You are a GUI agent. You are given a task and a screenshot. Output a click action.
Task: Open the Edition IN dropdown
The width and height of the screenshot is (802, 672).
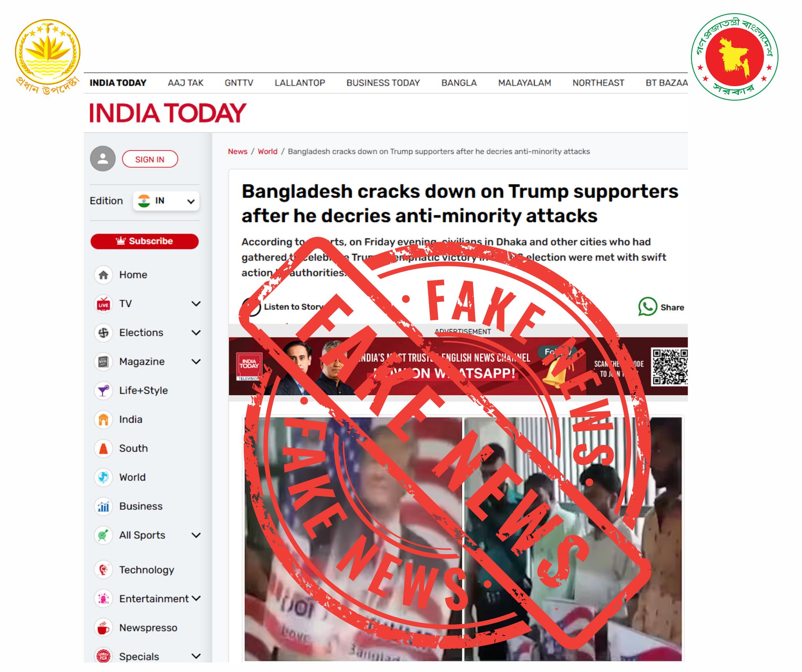click(x=166, y=201)
